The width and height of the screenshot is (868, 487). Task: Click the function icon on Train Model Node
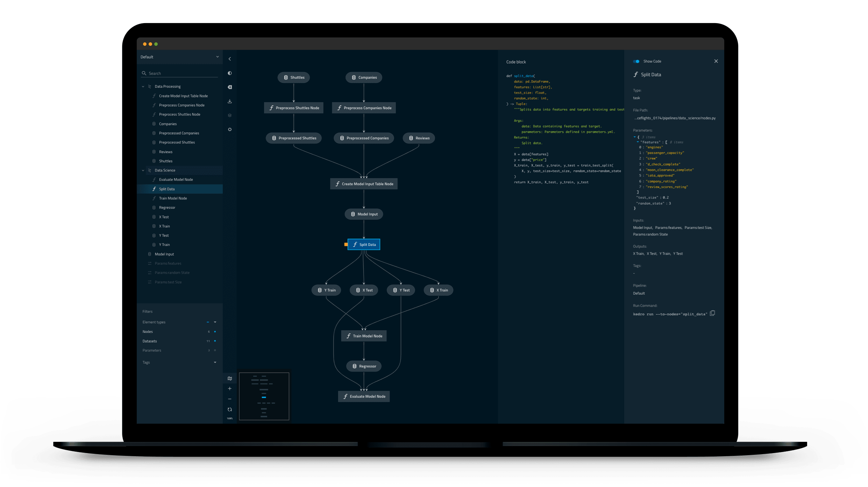[x=348, y=336]
